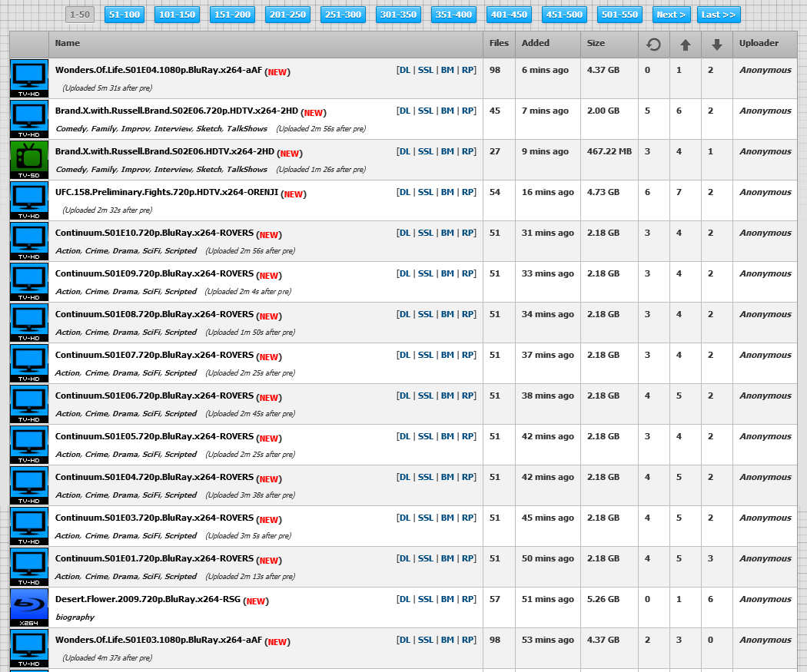Click DL link for Wonders.Of.Life.S01E04

click(404, 70)
